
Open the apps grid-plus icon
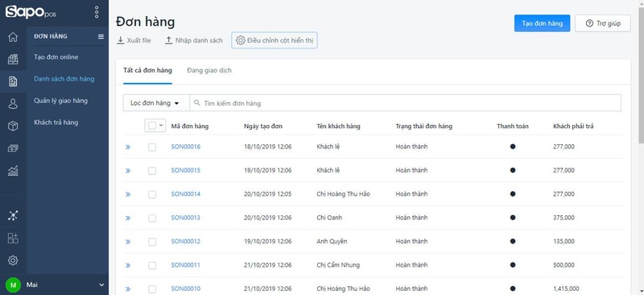pos(13,238)
